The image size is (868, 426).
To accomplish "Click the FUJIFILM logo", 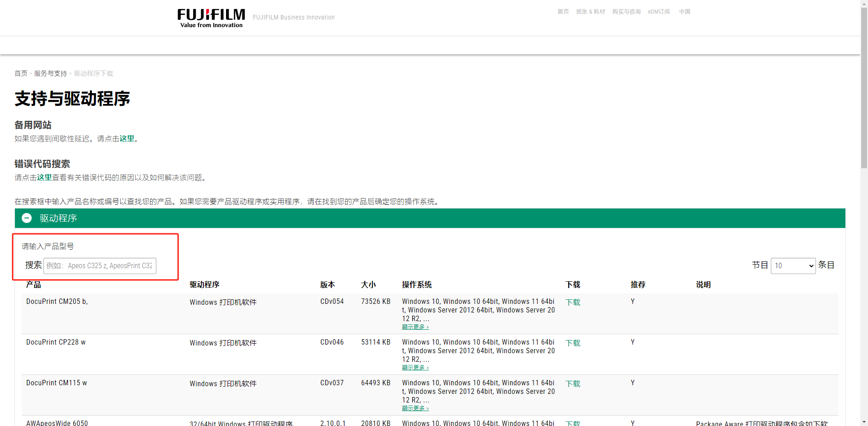I will click(211, 18).
